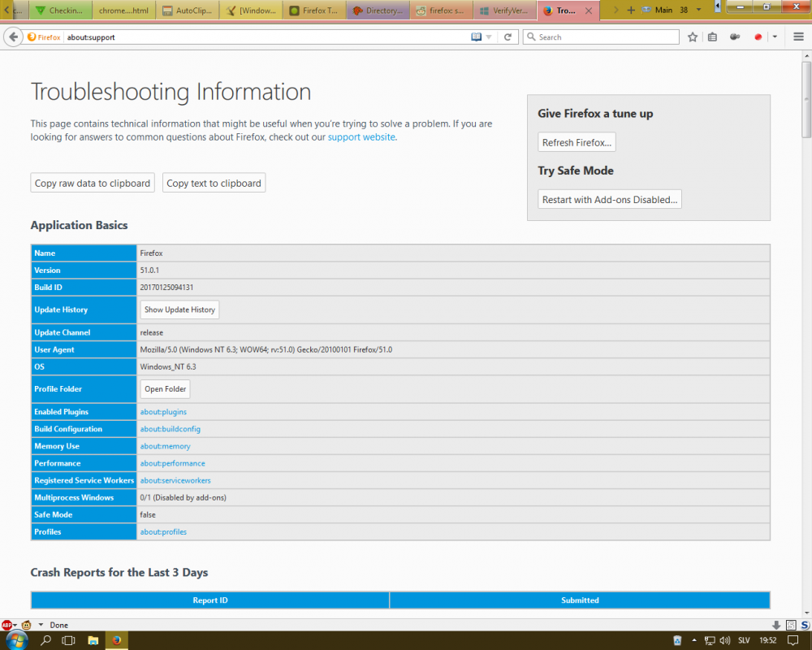Click the reload page icon
Viewport: 812px width, 650px height.
[508, 37]
